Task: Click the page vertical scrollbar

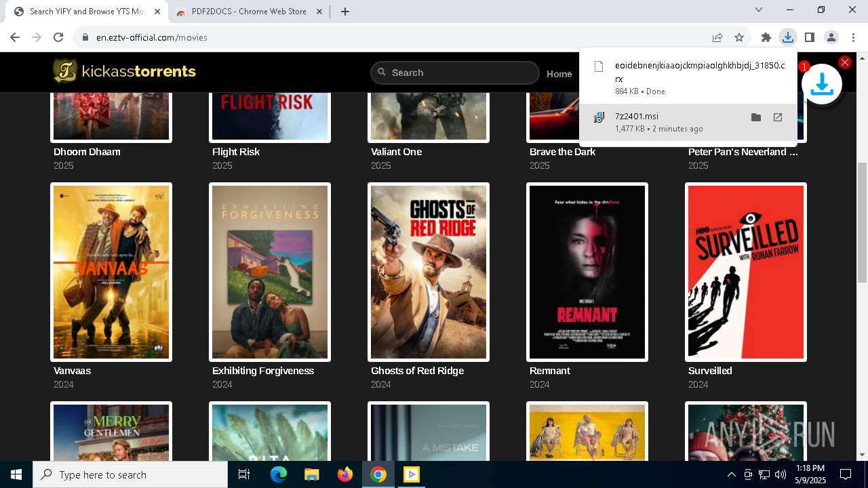Action: coord(862,224)
